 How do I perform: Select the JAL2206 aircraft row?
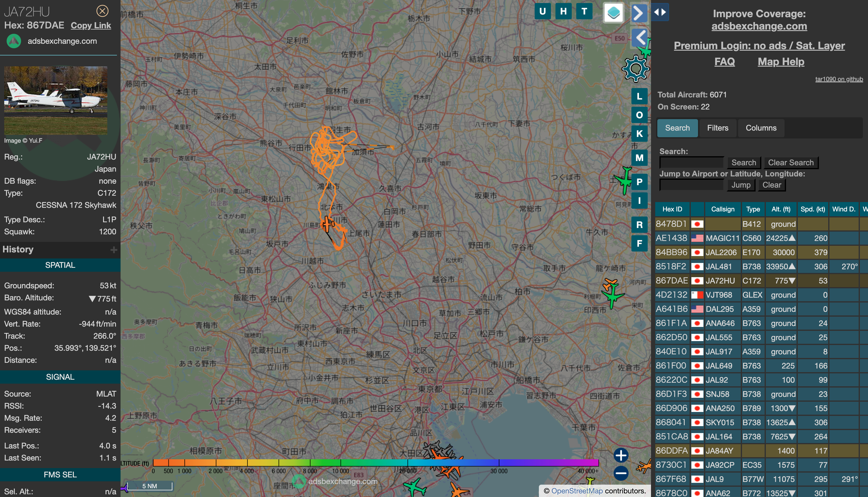(761, 252)
